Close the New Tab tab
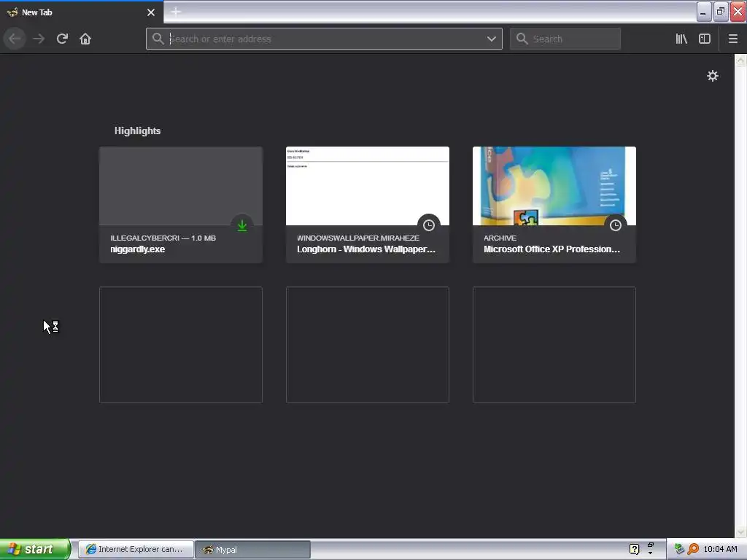The image size is (747, 560). click(x=151, y=12)
